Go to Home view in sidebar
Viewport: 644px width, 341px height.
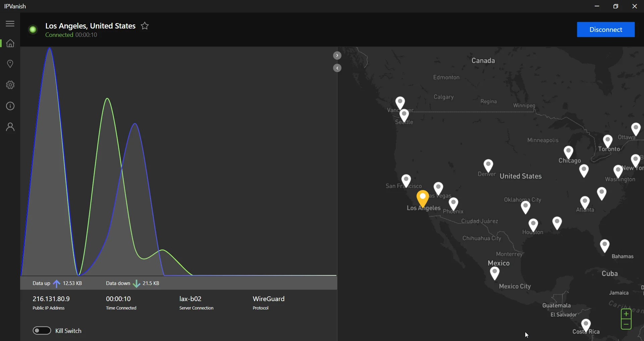[x=10, y=43]
